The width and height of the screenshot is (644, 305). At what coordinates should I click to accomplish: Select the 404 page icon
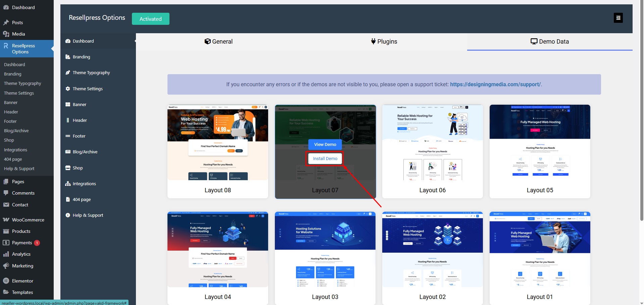click(x=68, y=199)
